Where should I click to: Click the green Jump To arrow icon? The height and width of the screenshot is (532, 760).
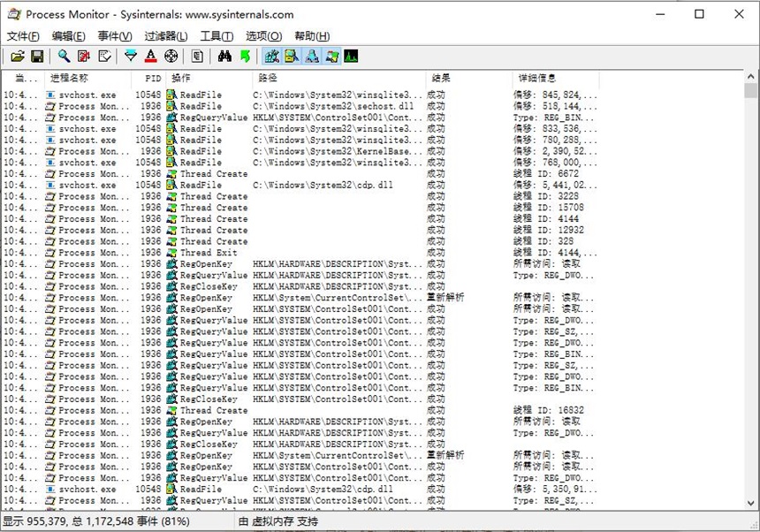coord(246,57)
